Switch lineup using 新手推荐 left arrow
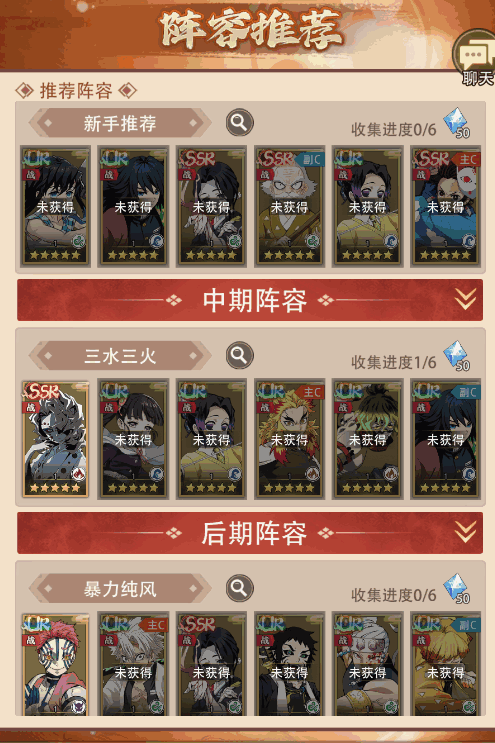The height and width of the screenshot is (743, 495). pos(45,123)
